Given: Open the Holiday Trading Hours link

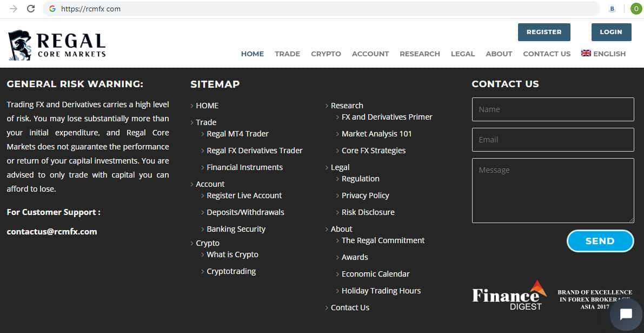Looking at the screenshot, I should click(381, 291).
